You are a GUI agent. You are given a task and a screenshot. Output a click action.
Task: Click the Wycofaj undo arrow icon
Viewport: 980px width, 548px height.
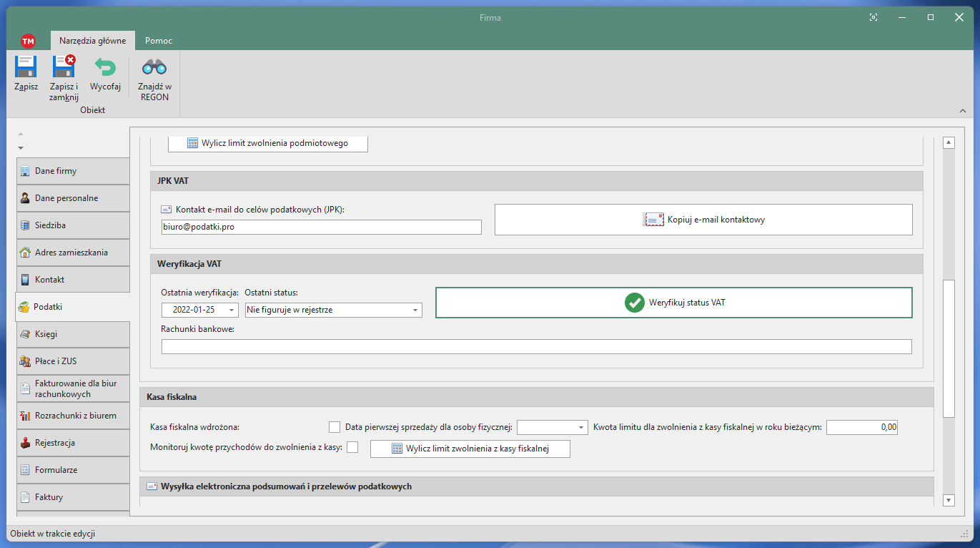(105, 67)
